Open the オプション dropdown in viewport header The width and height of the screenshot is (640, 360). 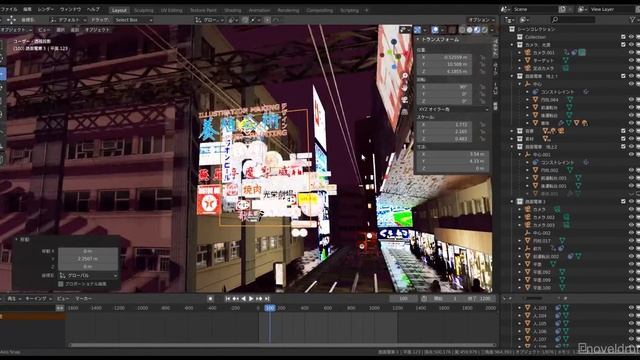(x=482, y=20)
